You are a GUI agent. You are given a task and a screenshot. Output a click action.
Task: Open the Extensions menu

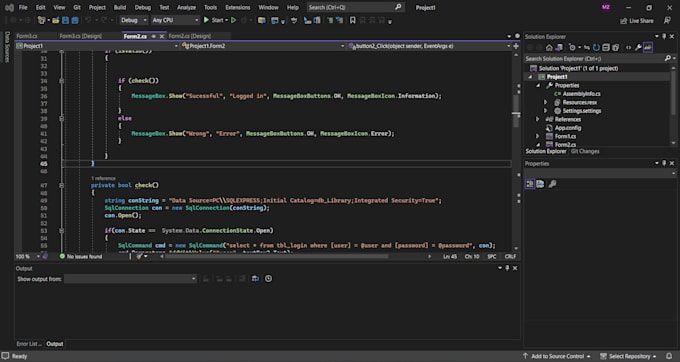click(x=238, y=7)
